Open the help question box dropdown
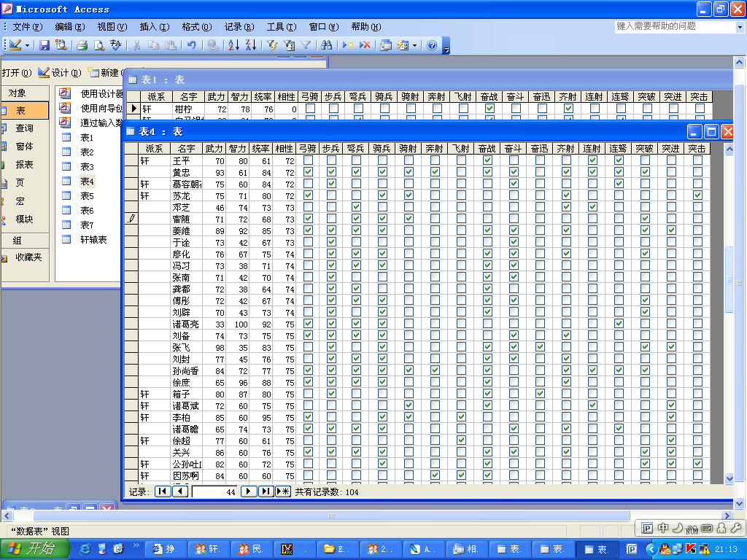The width and height of the screenshot is (747, 560). pos(739,27)
